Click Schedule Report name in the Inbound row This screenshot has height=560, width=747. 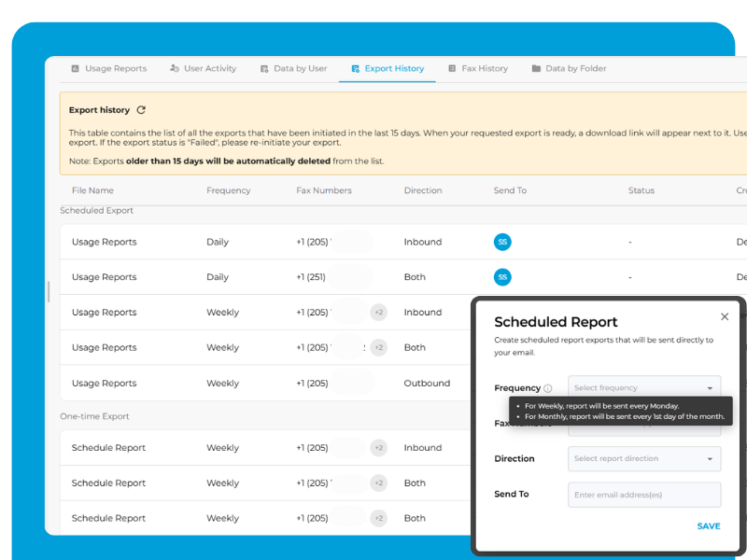[x=108, y=448]
